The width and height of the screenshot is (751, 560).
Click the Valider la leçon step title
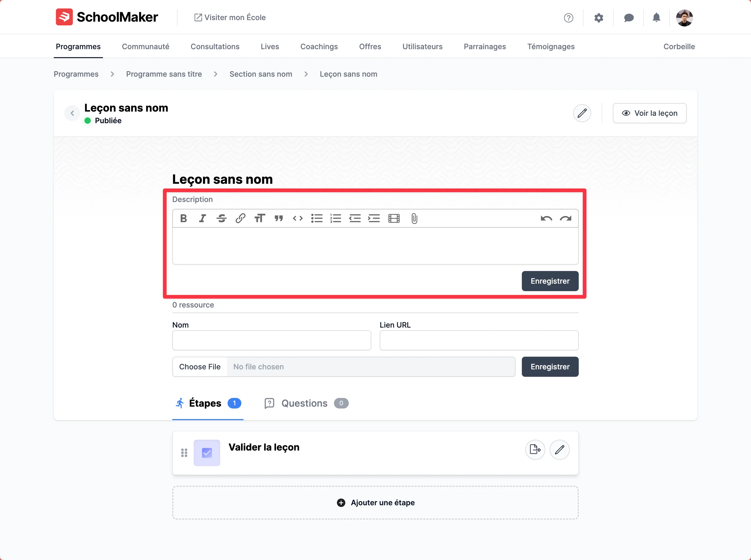coord(264,447)
